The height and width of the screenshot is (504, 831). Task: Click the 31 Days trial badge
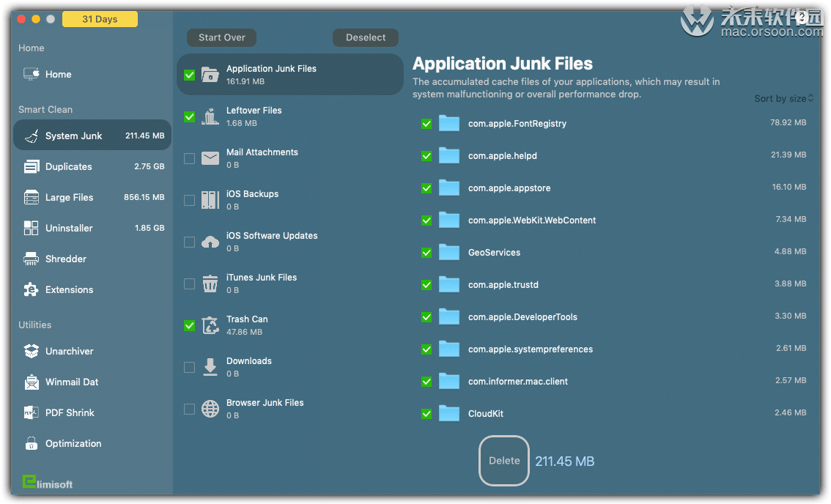click(x=100, y=19)
